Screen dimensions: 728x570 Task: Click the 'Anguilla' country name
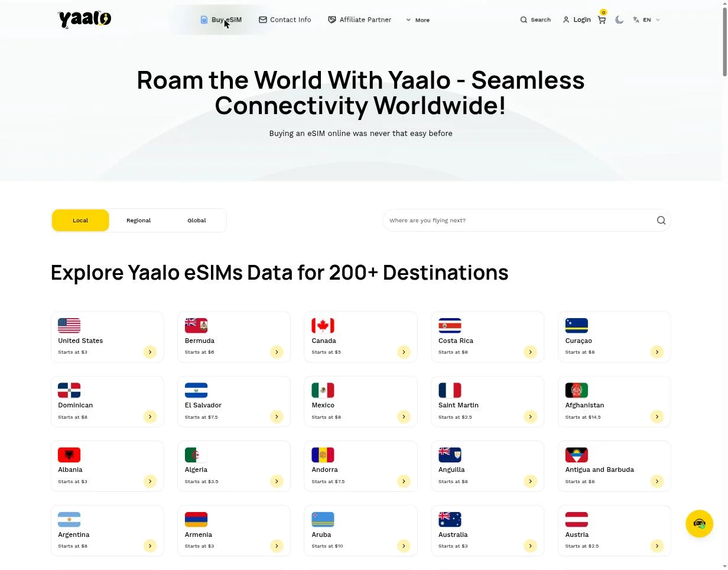point(451,469)
